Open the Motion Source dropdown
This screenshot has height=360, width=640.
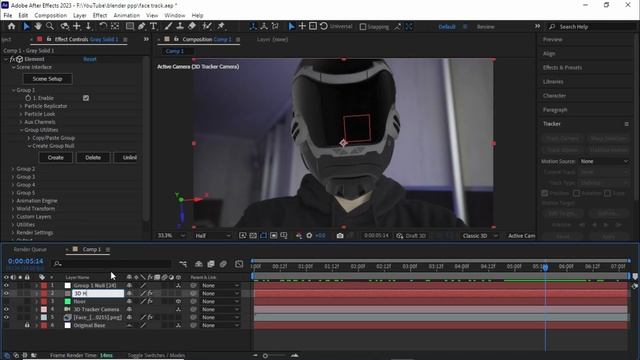click(x=604, y=161)
